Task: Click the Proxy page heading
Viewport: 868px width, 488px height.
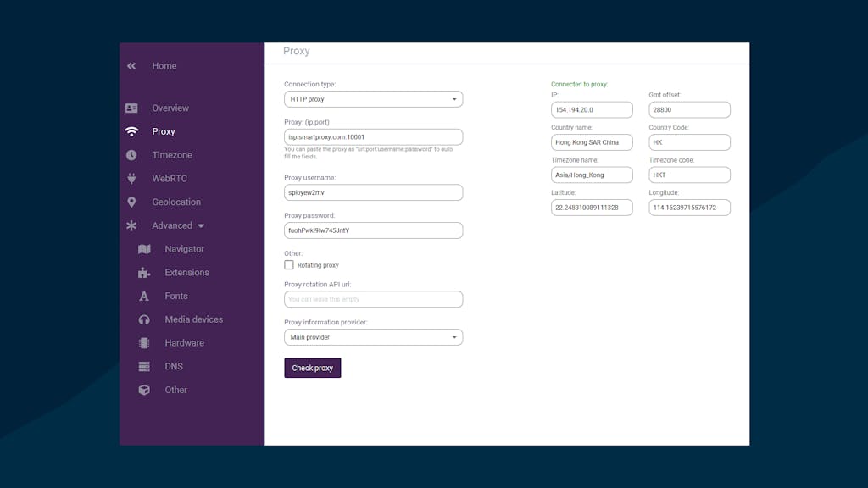Action: tap(296, 51)
